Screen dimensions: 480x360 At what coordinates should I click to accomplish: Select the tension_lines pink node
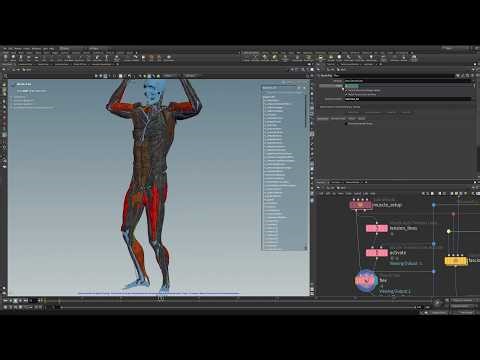pyautogui.click(x=377, y=228)
